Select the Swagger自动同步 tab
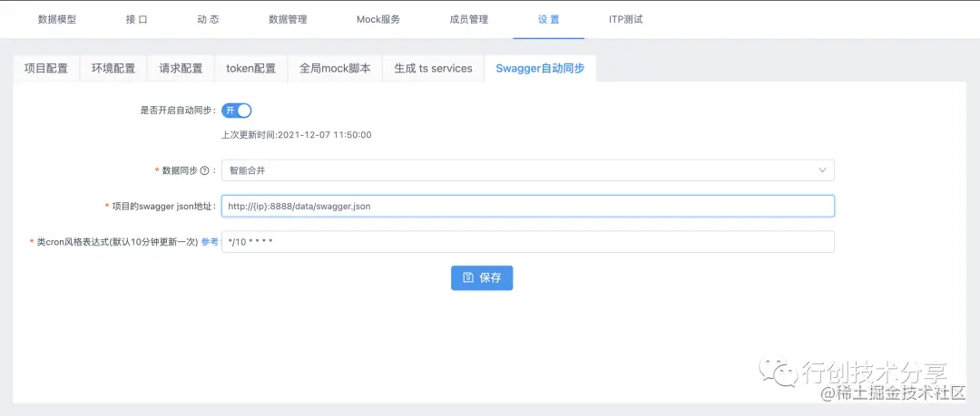 pyautogui.click(x=540, y=68)
